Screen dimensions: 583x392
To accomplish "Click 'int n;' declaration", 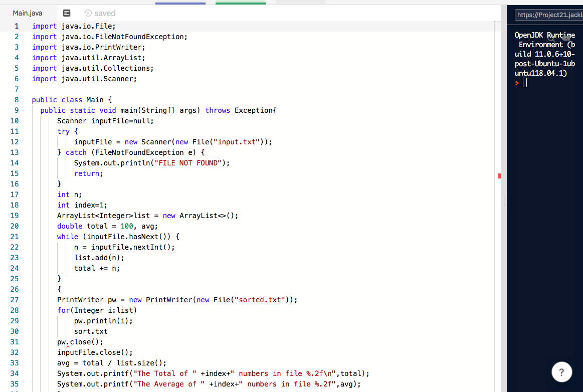I will (x=70, y=195).
